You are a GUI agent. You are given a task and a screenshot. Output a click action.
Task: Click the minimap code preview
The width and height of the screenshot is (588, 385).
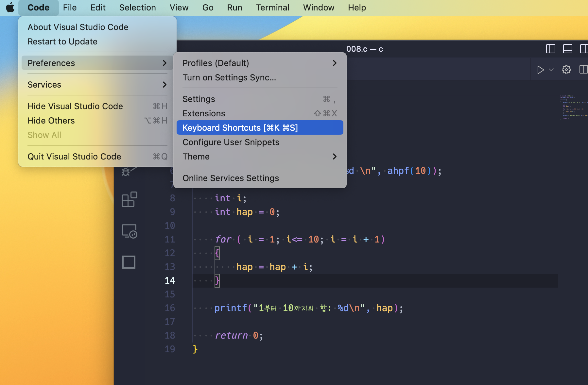tap(574, 108)
